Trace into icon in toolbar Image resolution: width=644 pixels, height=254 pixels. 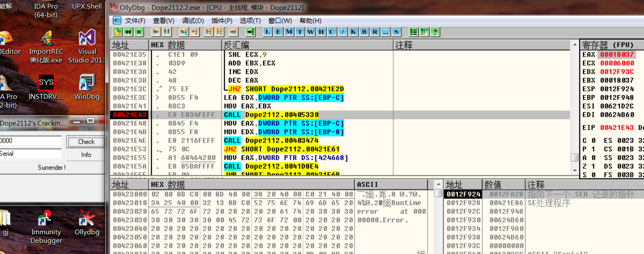tap(209, 32)
